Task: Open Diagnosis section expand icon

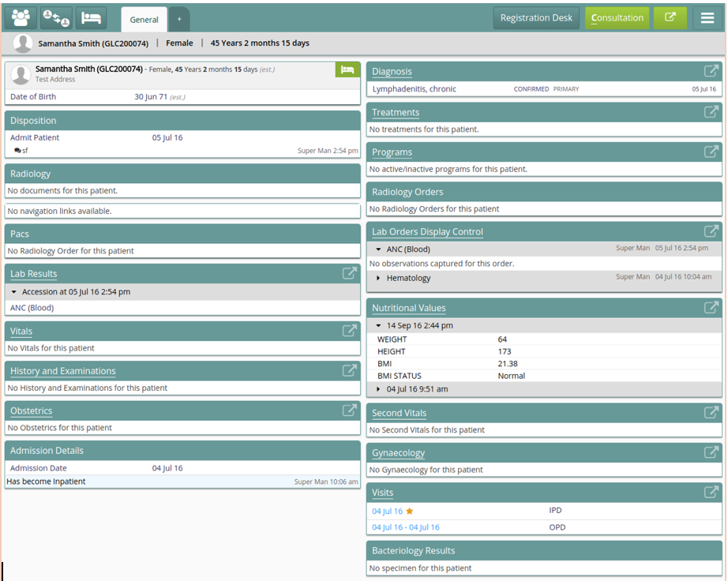Action: tap(711, 71)
